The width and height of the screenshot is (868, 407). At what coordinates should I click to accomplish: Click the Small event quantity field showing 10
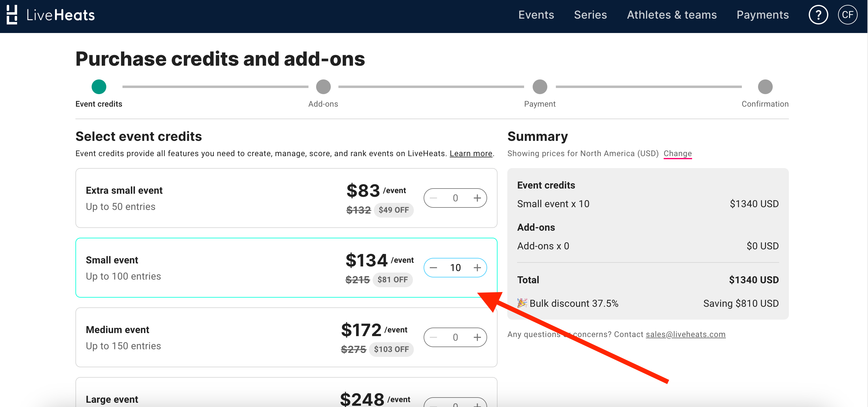(455, 268)
